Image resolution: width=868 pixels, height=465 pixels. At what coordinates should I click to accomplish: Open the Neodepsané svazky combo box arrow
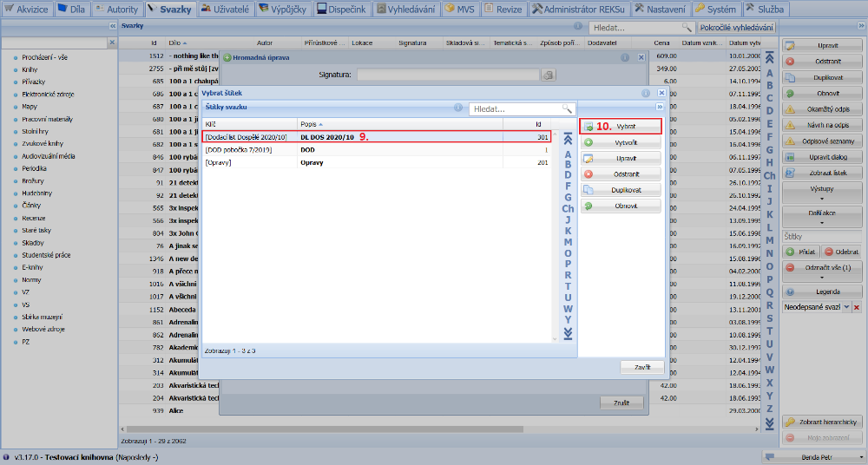tap(846, 308)
